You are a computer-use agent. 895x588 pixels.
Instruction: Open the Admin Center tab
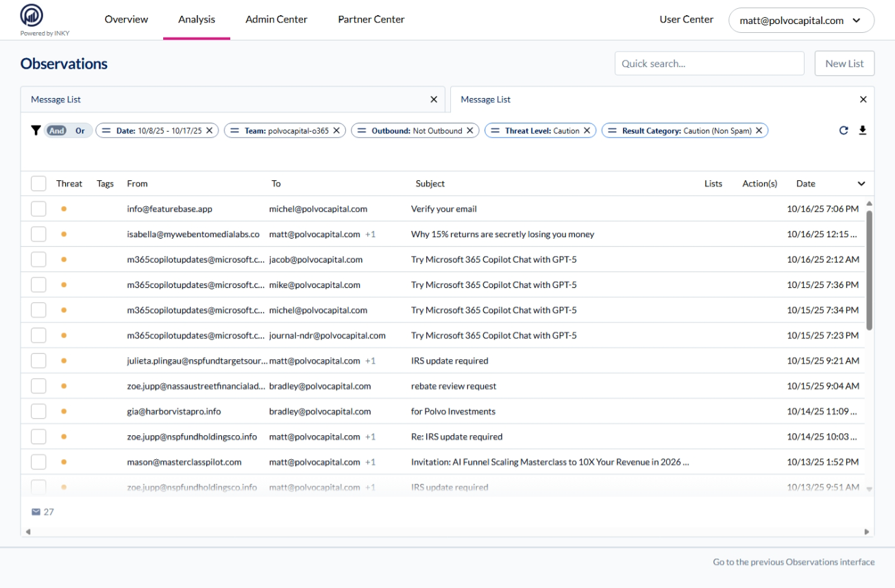[x=276, y=19]
